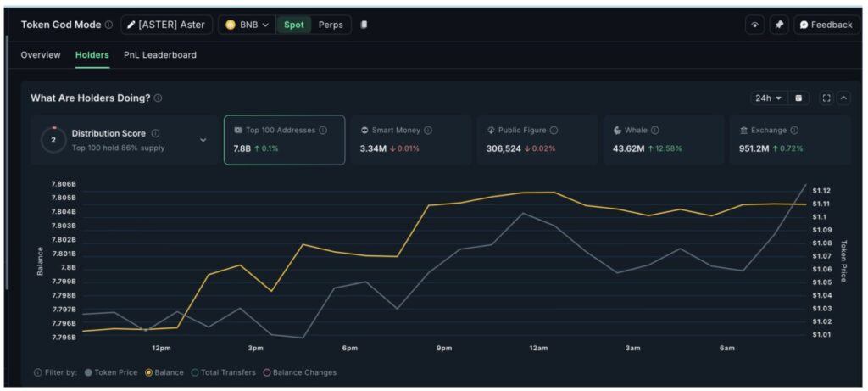The image size is (868, 391).
Task: Switch to Perps market mode
Action: coord(331,25)
